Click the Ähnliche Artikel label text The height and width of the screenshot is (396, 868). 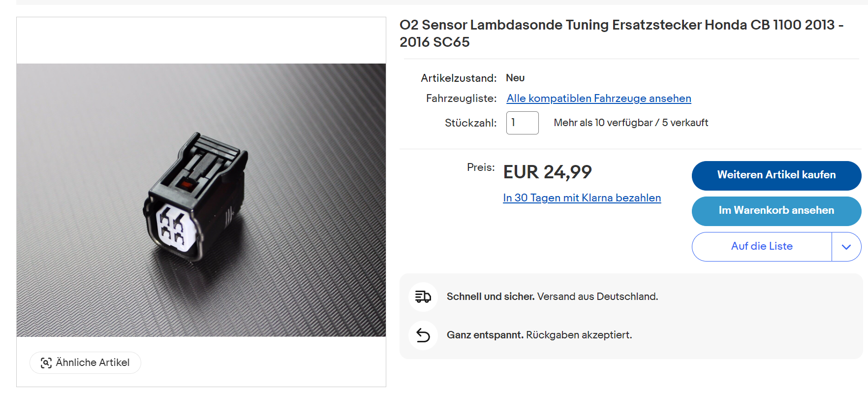coord(93,363)
